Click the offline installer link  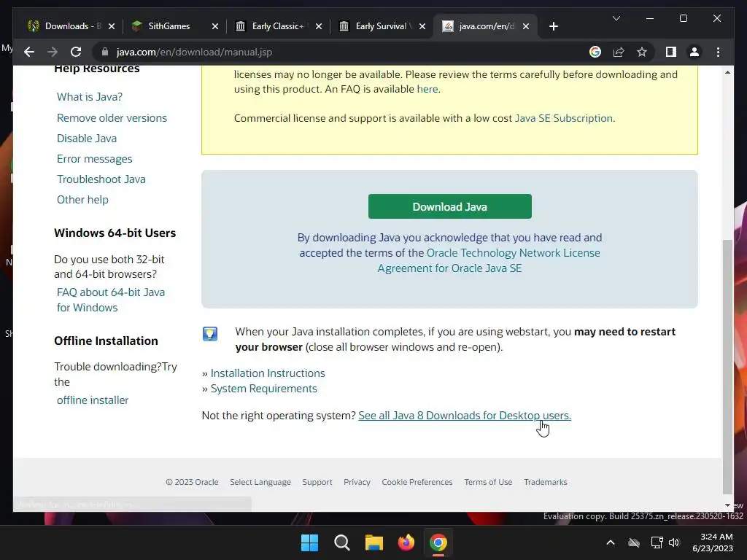93,400
